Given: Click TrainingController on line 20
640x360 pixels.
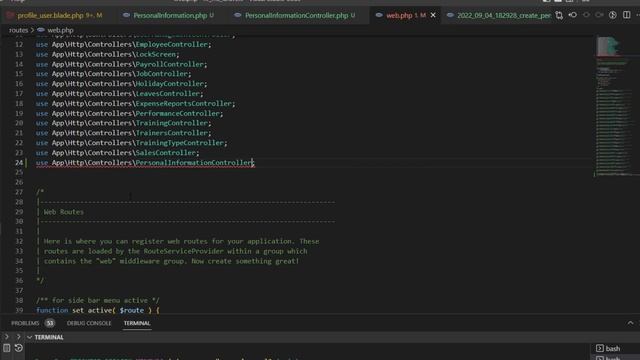Looking at the screenshot, I should [x=171, y=123].
